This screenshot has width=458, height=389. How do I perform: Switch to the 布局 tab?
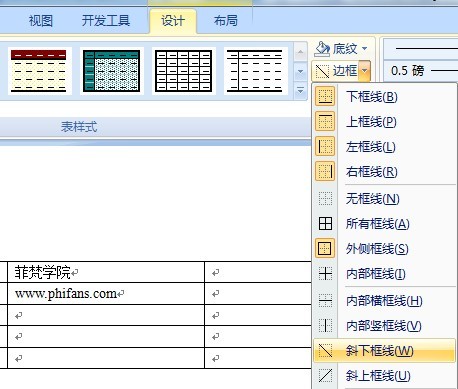coord(226,21)
